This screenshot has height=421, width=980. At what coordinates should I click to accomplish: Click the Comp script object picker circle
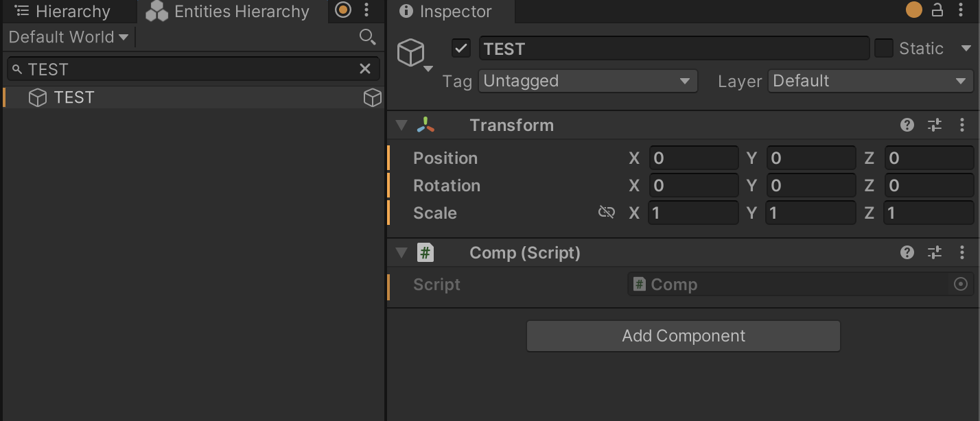tap(961, 284)
